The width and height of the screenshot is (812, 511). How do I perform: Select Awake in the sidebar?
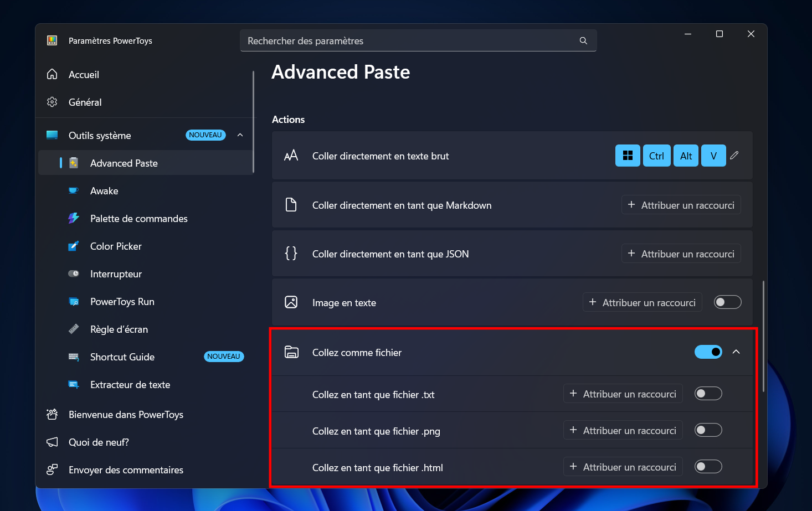pyautogui.click(x=145, y=190)
